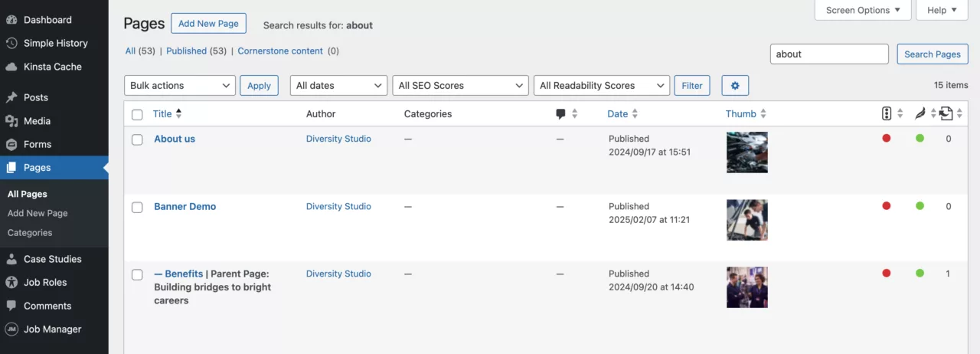Open the Bulk actions dropdown
The image size is (980, 354).
point(179,86)
